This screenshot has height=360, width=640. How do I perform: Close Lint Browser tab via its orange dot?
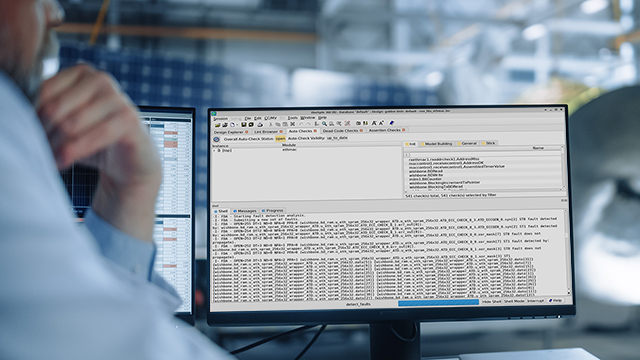[x=281, y=131]
